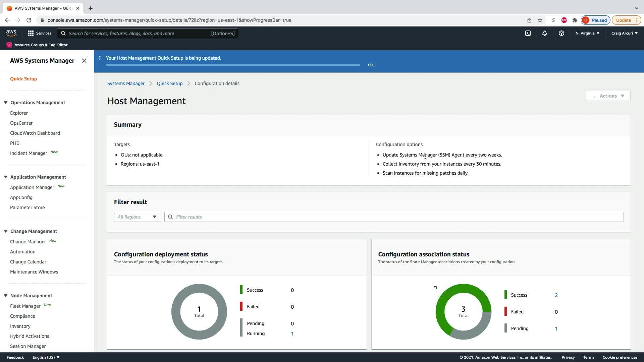Open the notifications bell icon
Viewport: 644px width, 362px height.
[545, 33]
